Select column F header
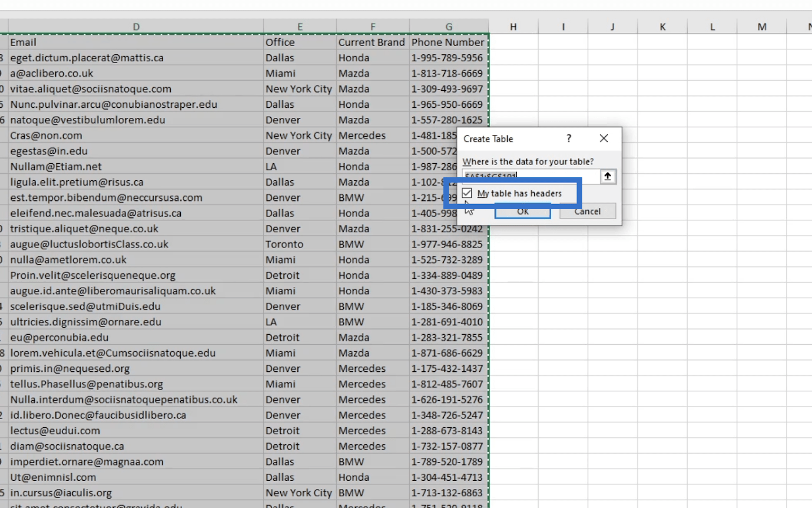Screen dimensions: 812x508 click(x=373, y=27)
